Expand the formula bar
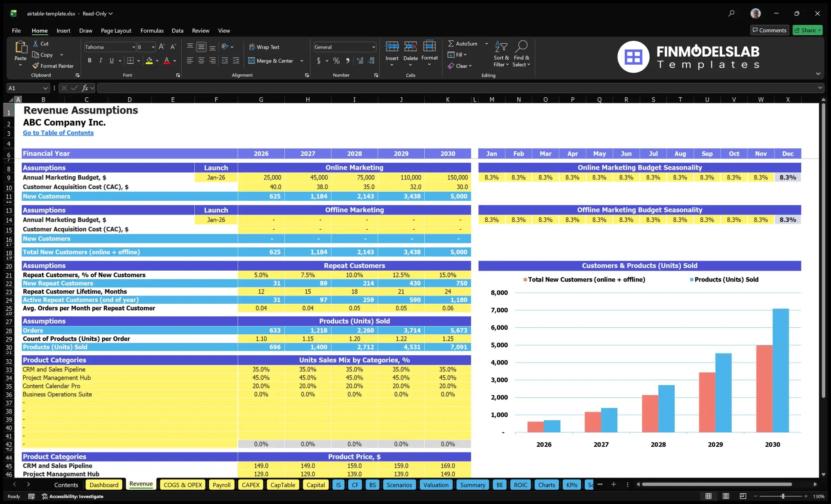 tap(820, 88)
